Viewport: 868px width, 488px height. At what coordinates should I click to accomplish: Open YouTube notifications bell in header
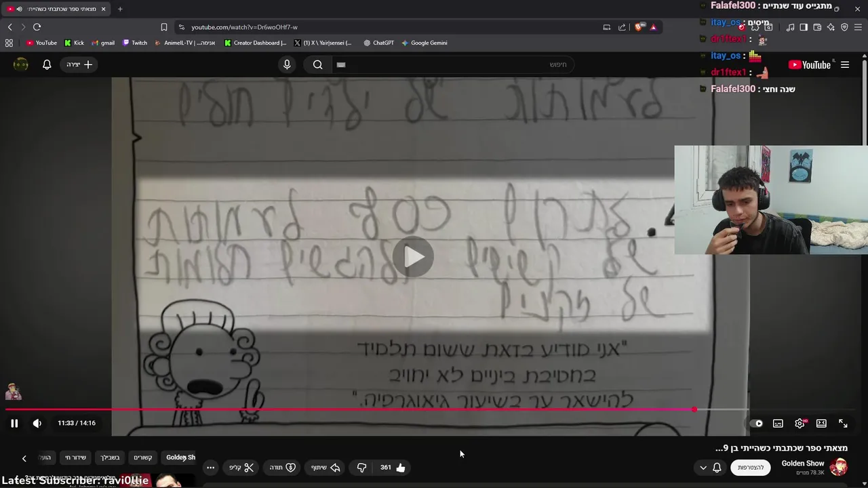47,64
